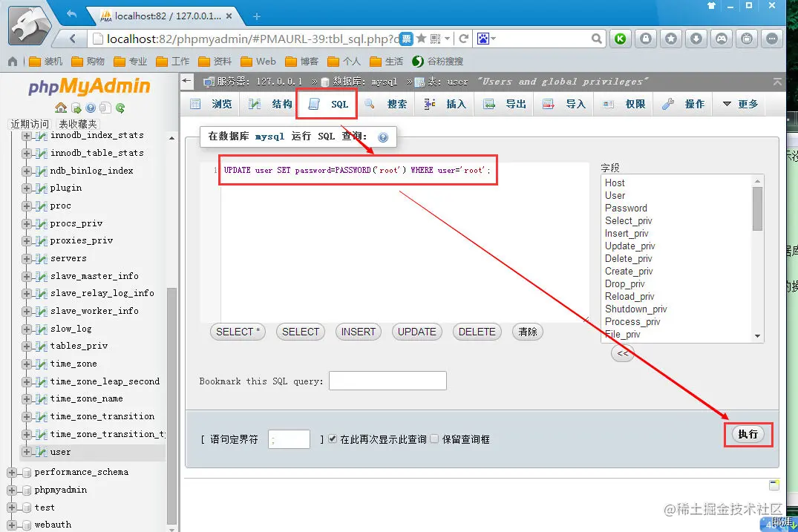Click the Baidu paw search engine icon
The image size is (798, 532).
click(x=483, y=39)
